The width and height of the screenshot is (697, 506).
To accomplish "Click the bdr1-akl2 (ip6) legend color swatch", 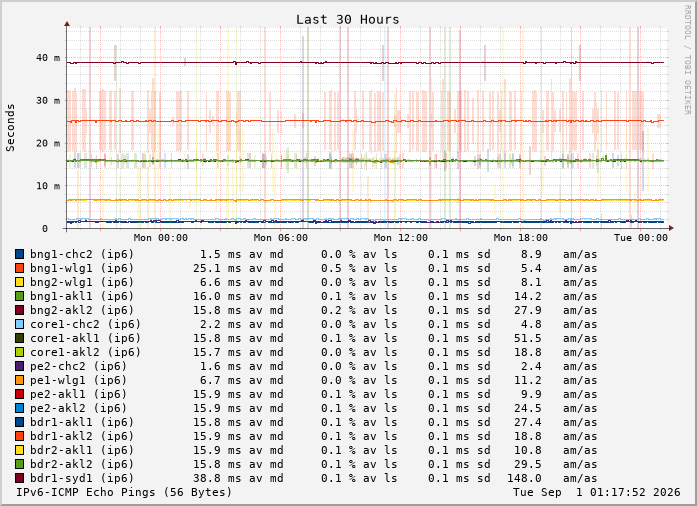I will click(20, 436).
